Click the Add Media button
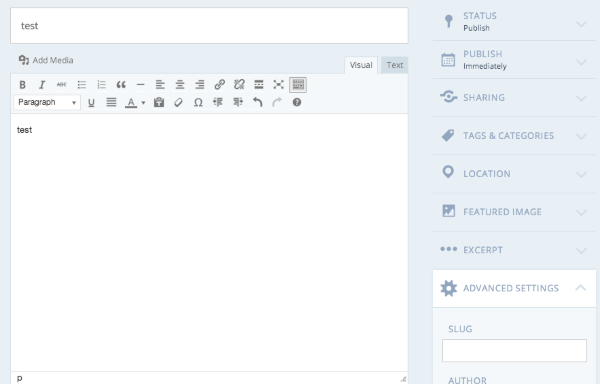This screenshot has height=384, width=600. [x=46, y=60]
